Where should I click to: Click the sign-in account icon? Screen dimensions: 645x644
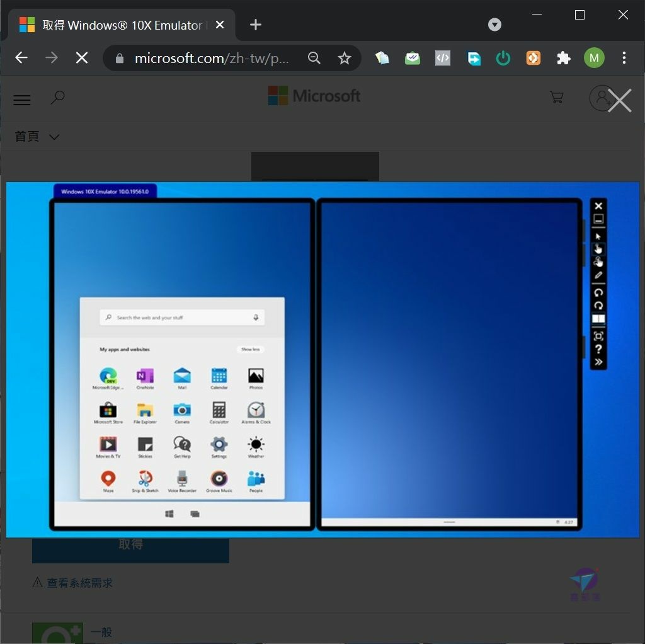tap(602, 98)
